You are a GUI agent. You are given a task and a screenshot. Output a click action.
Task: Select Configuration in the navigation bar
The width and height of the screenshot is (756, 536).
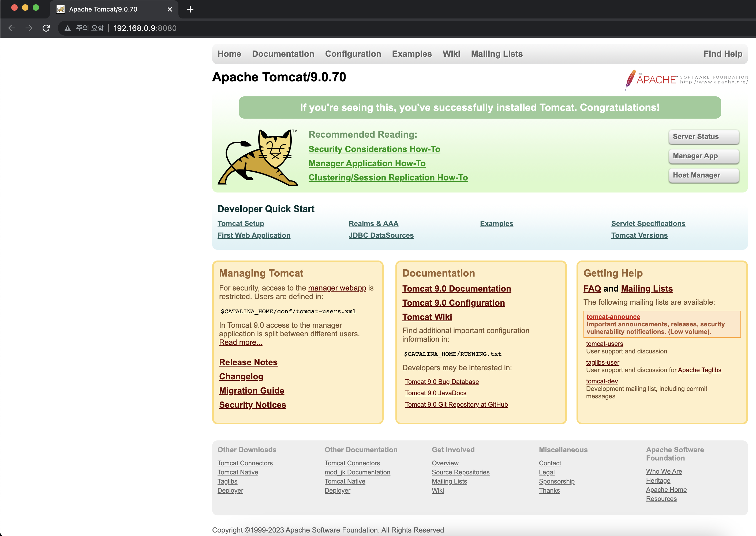(x=353, y=54)
